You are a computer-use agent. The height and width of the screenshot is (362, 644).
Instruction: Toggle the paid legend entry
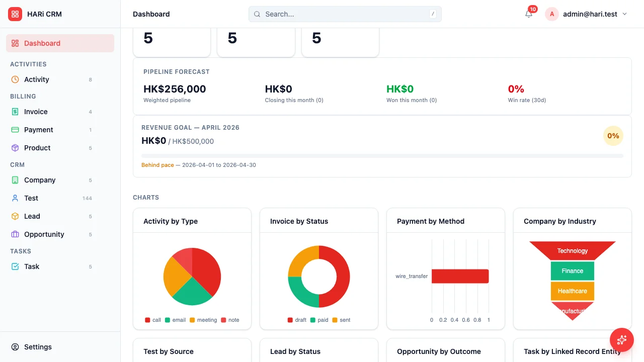click(x=319, y=320)
